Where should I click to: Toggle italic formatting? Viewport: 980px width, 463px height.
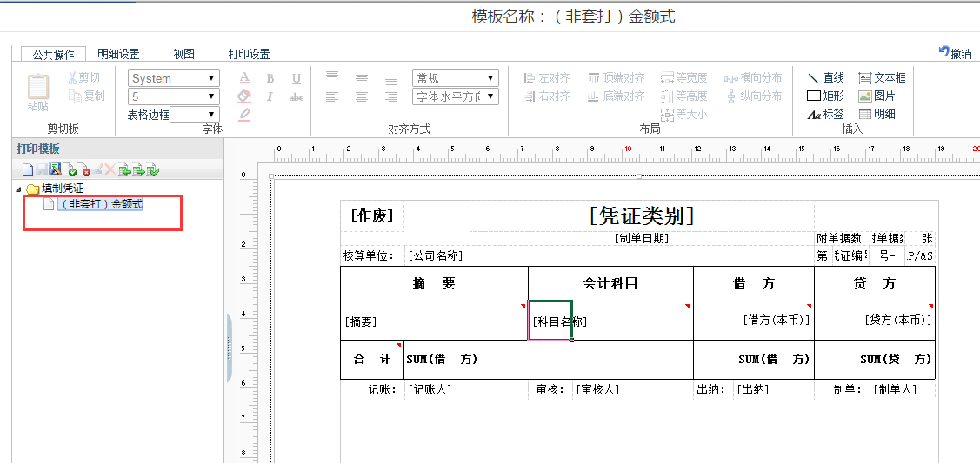point(270,96)
